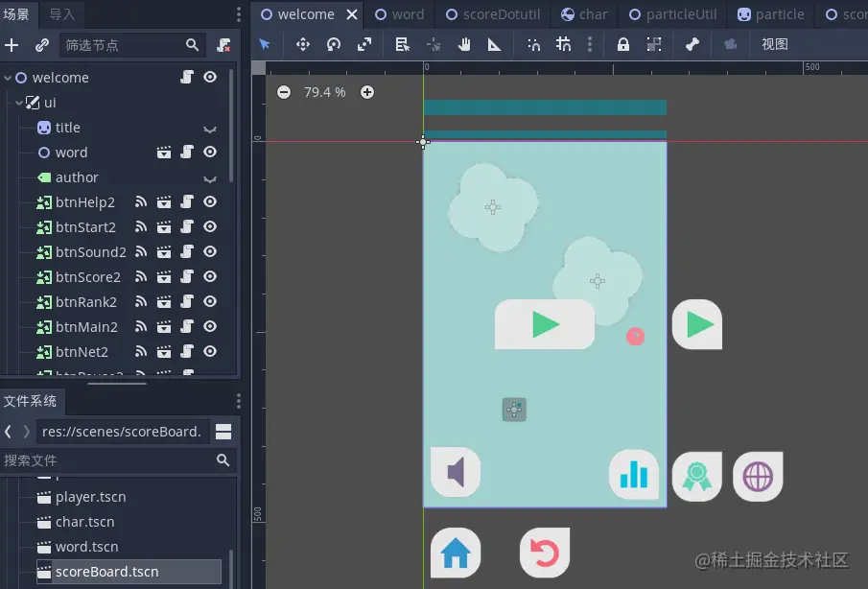Open btnScore2 scene instance icon
Viewport: 868px width, 589px height.
tap(164, 277)
